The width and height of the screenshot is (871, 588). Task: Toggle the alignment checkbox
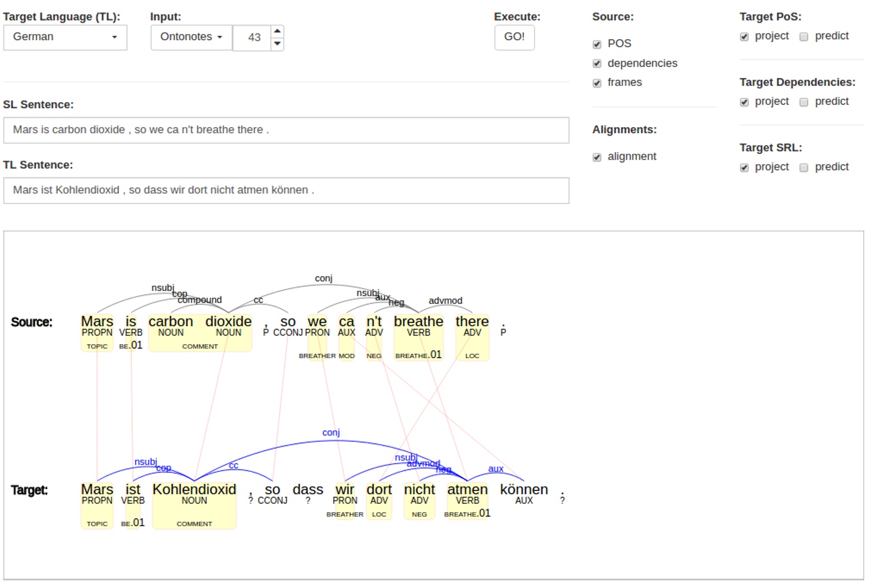point(596,156)
